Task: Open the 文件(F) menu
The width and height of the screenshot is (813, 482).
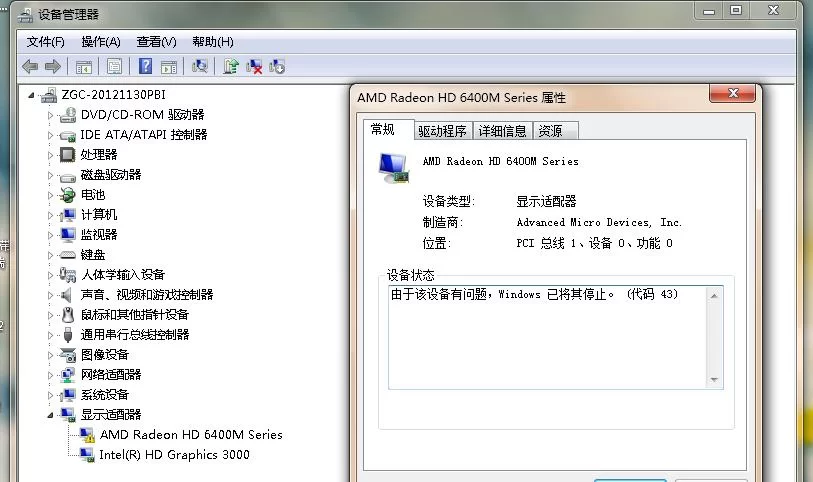Action: point(46,42)
